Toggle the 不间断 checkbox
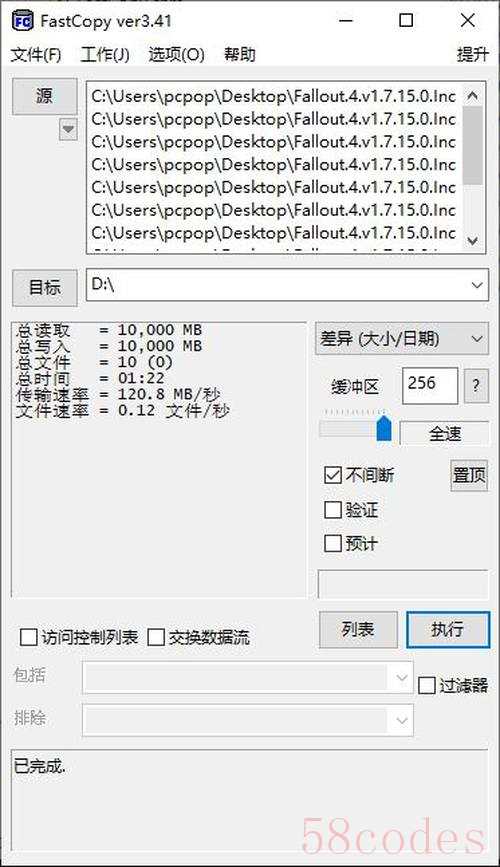500x867 pixels. pos(332,476)
